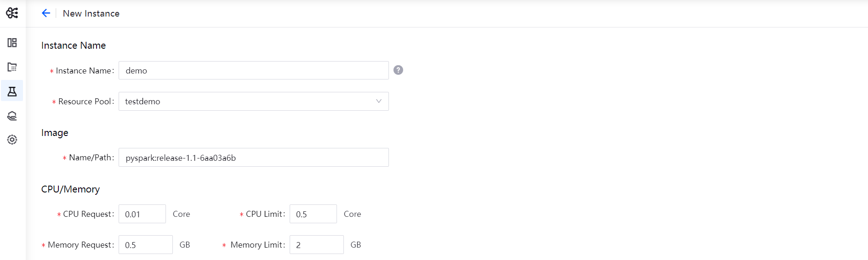Screen dimensions: 868x260
Task: Focus the Instance Name field containing demo
Action: tap(253, 71)
